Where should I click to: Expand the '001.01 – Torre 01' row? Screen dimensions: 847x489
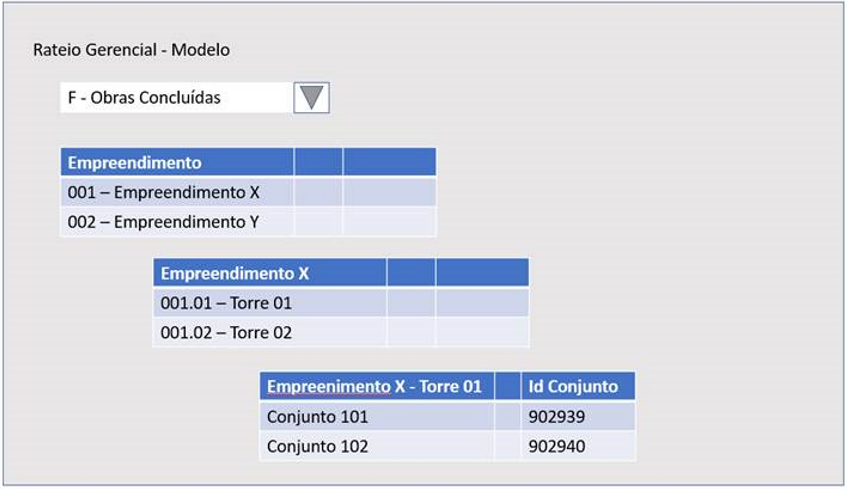point(226,303)
